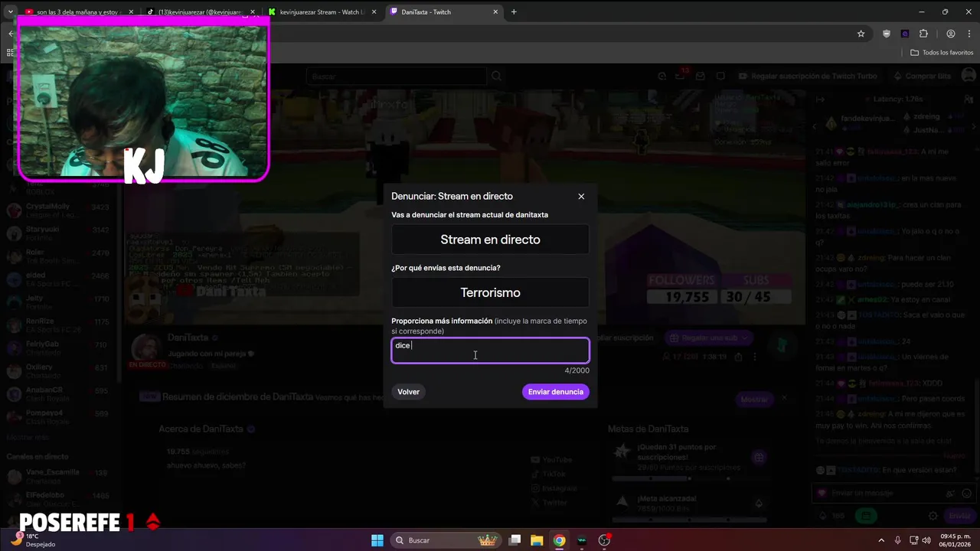Open Google Chrome from taskbar
The width and height of the screenshot is (980, 551).
click(x=560, y=540)
